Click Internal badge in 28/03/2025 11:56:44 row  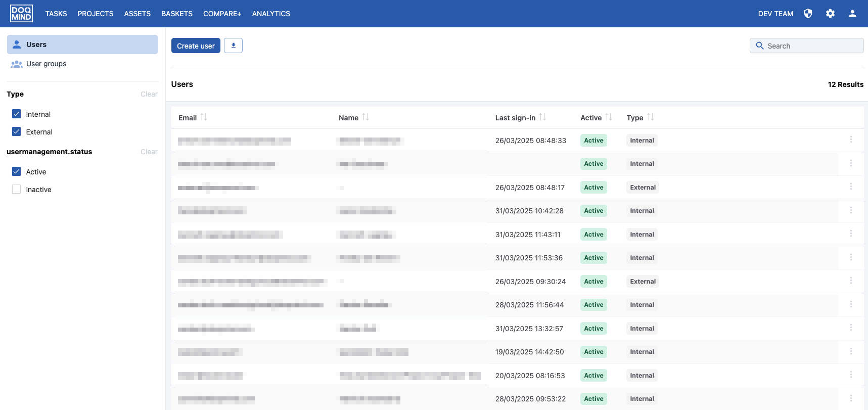pos(642,304)
